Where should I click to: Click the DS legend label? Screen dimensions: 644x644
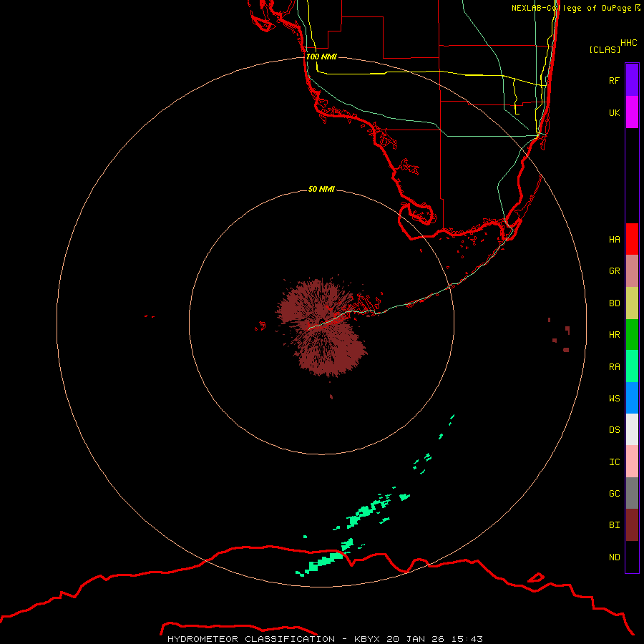614,430
